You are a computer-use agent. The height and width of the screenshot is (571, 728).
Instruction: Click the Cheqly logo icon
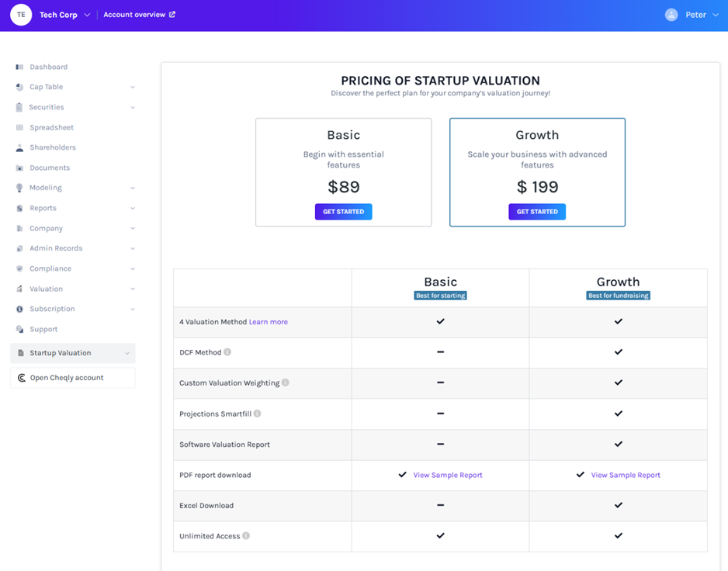pyautogui.click(x=21, y=378)
